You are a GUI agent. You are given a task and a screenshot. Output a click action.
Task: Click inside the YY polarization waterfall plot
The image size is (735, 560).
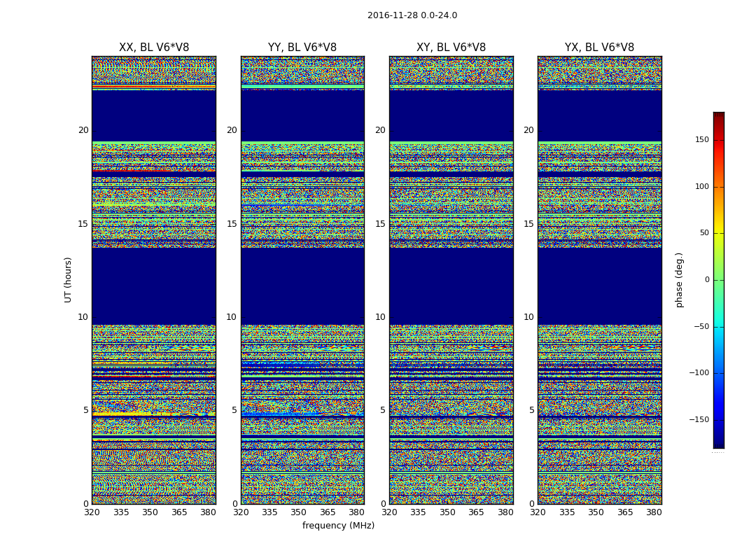pos(302,280)
